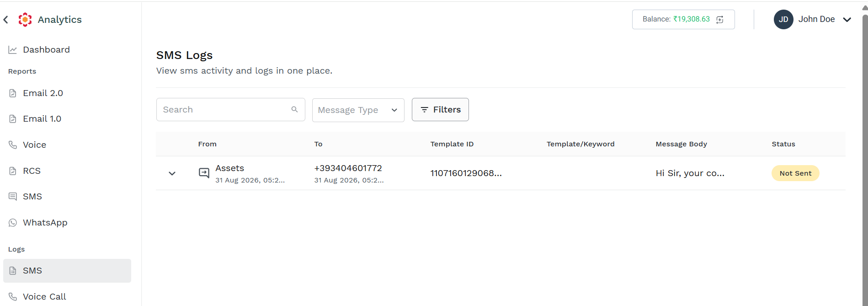Click the JD user avatar
This screenshot has height=306, width=868.
coord(783,19)
